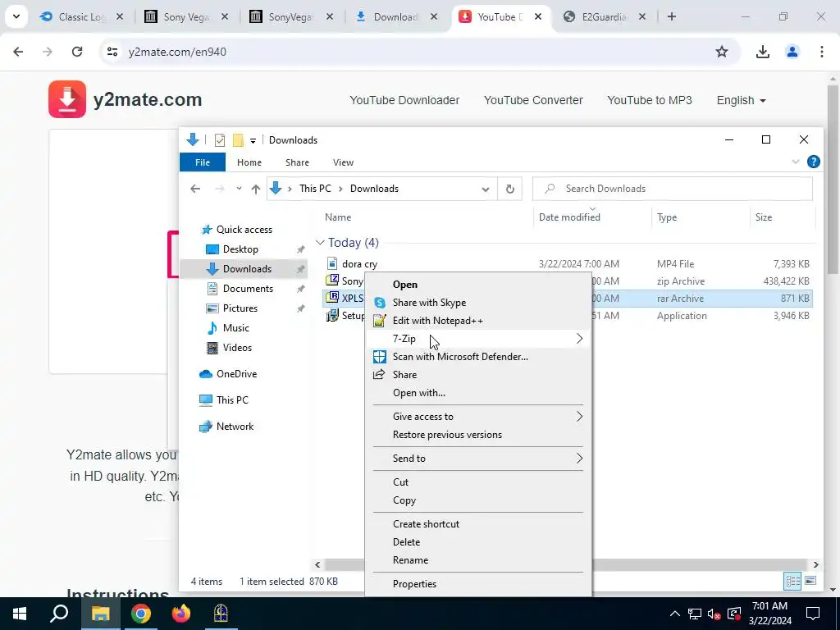Refresh the Downloads folder view
This screenshot has width=840, height=630.
click(510, 189)
